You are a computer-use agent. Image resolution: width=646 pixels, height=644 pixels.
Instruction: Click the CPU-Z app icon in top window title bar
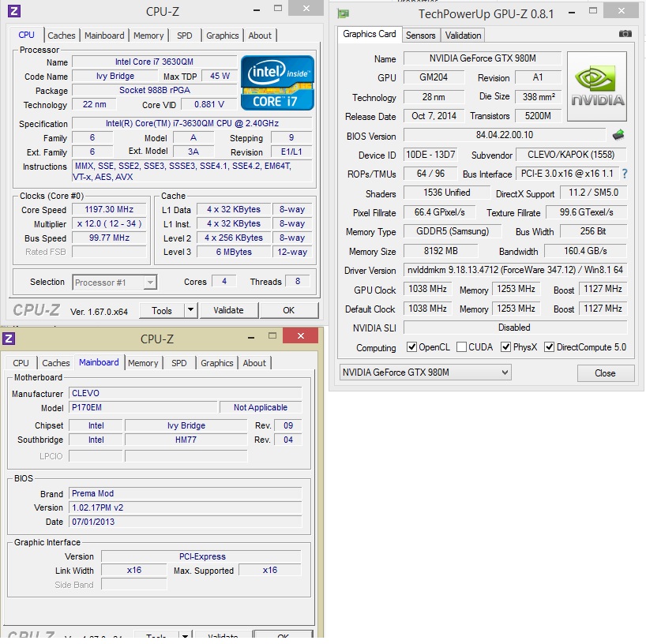click(x=14, y=11)
